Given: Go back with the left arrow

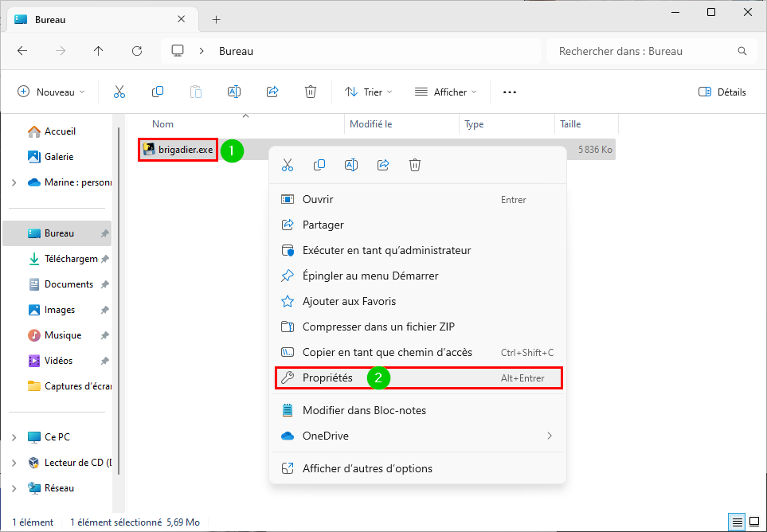Looking at the screenshot, I should point(22,51).
